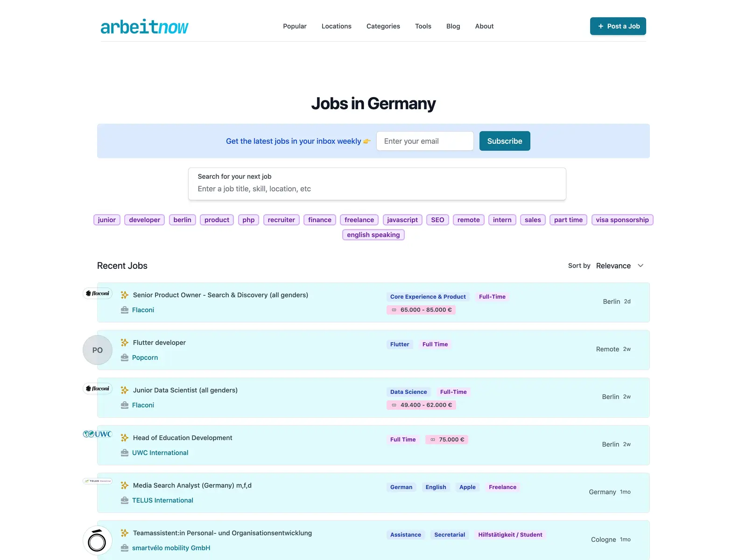Click the arbeitnow logo

(144, 27)
